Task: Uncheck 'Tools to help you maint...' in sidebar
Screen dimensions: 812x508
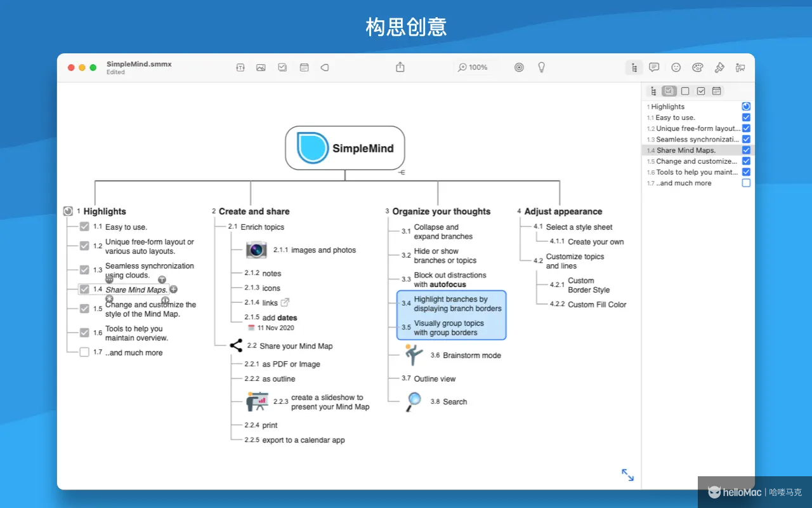Action: point(746,172)
